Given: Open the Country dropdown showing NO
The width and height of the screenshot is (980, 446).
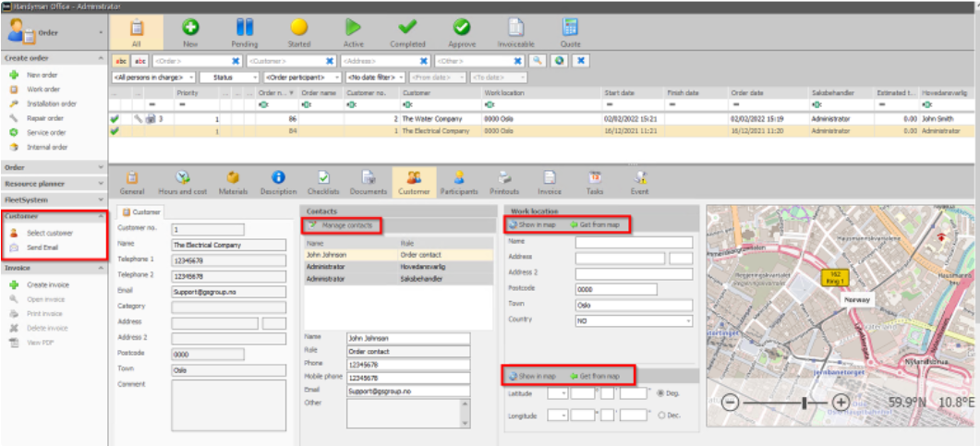Looking at the screenshot, I should point(634,320).
